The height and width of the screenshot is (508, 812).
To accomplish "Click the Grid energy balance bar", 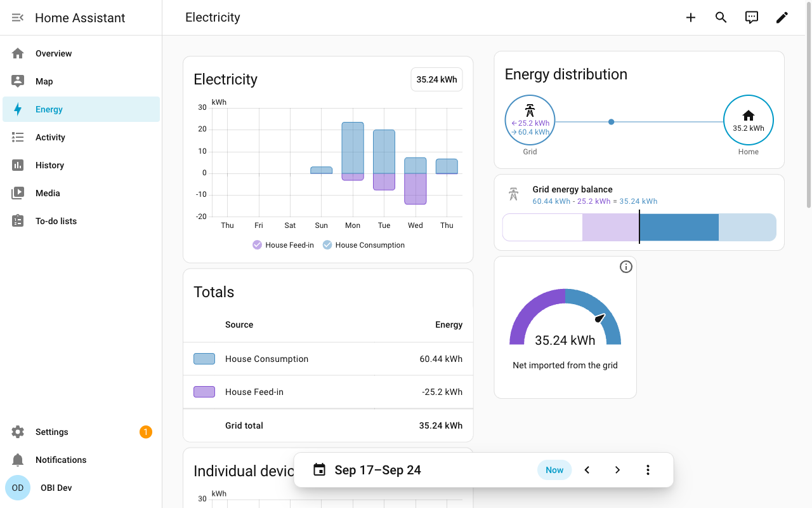I will tap(639, 227).
